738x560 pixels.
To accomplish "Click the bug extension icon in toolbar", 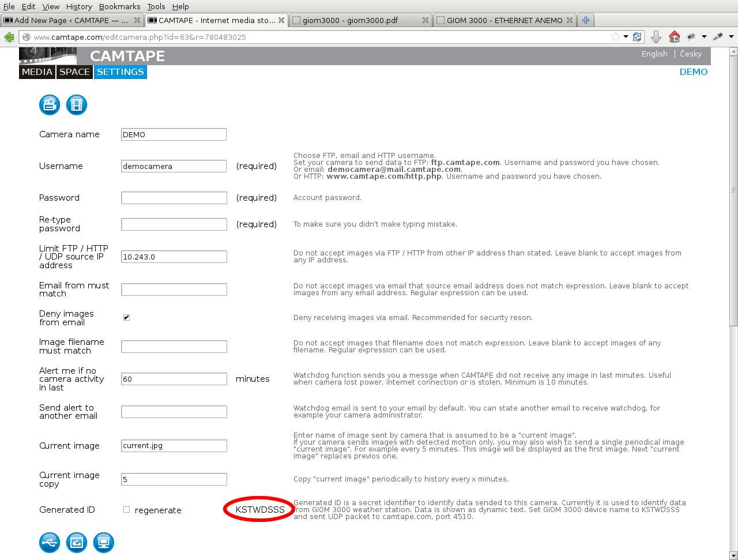I will pyautogui.click(x=691, y=37).
